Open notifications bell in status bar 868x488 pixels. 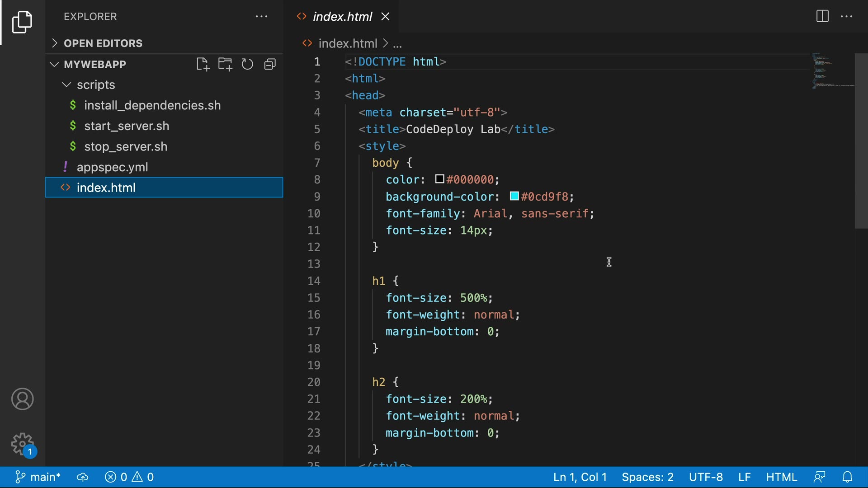coord(847,477)
